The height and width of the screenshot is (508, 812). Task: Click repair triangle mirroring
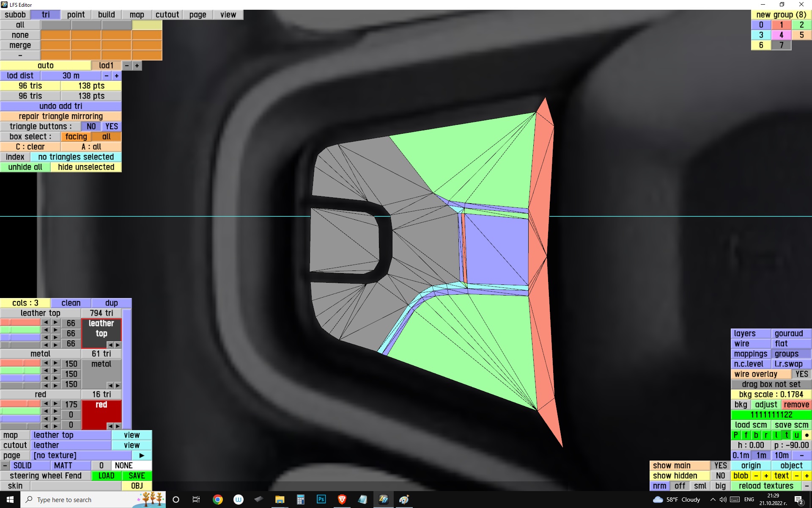[x=60, y=116]
